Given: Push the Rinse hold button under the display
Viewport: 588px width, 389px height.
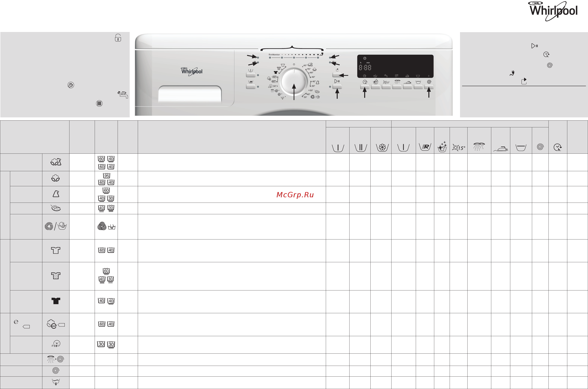Looking at the screenshot, I should [418, 87].
